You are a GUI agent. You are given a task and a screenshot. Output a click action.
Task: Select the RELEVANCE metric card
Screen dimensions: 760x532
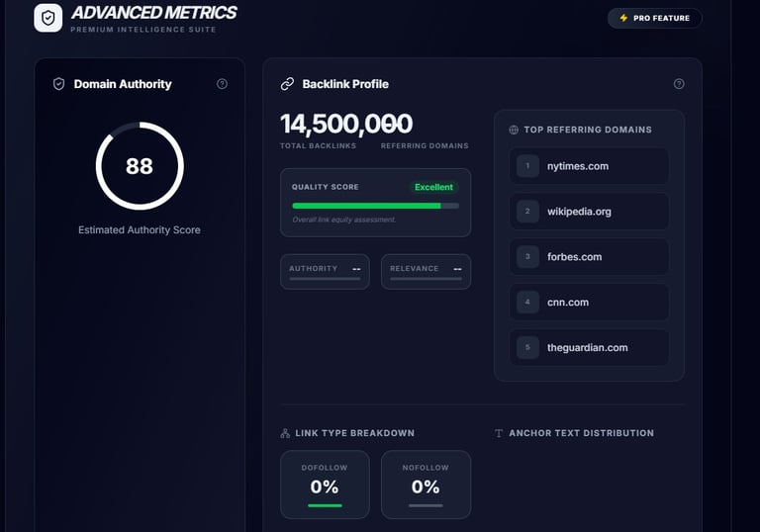point(426,272)
